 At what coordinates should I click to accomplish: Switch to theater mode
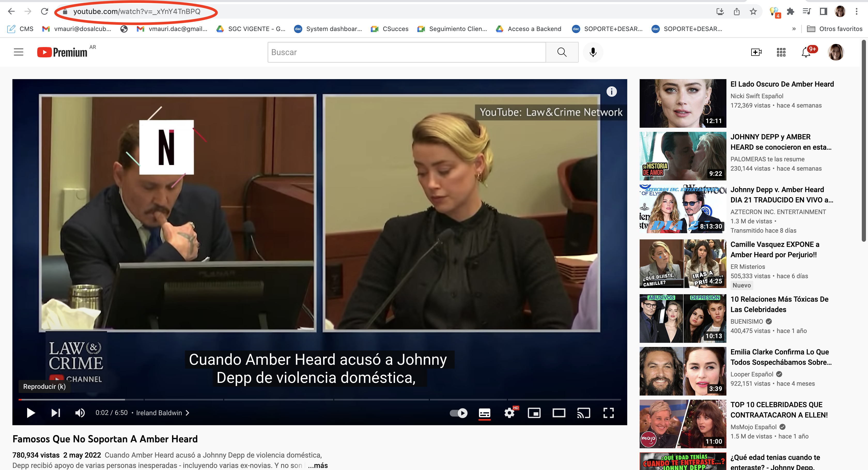(x=559, y=413)
